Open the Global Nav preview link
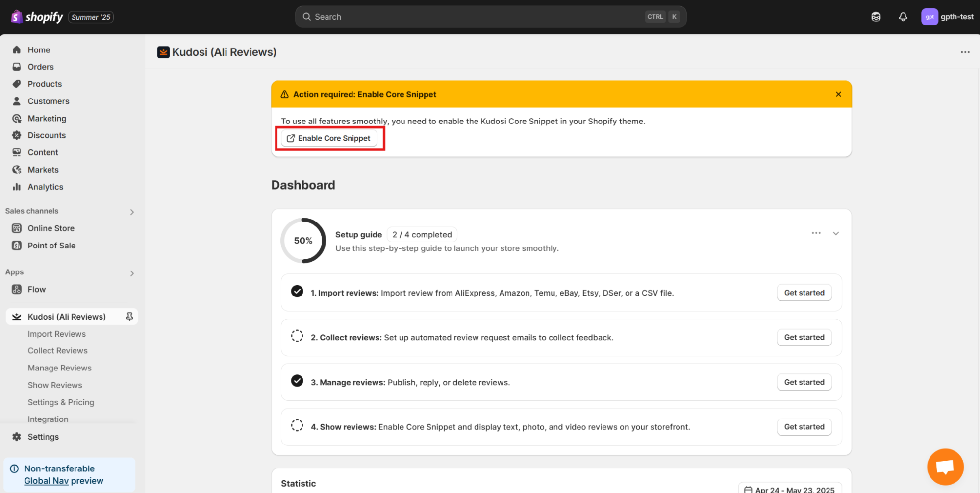Screen dimensions: 980x493 [47, 481]
